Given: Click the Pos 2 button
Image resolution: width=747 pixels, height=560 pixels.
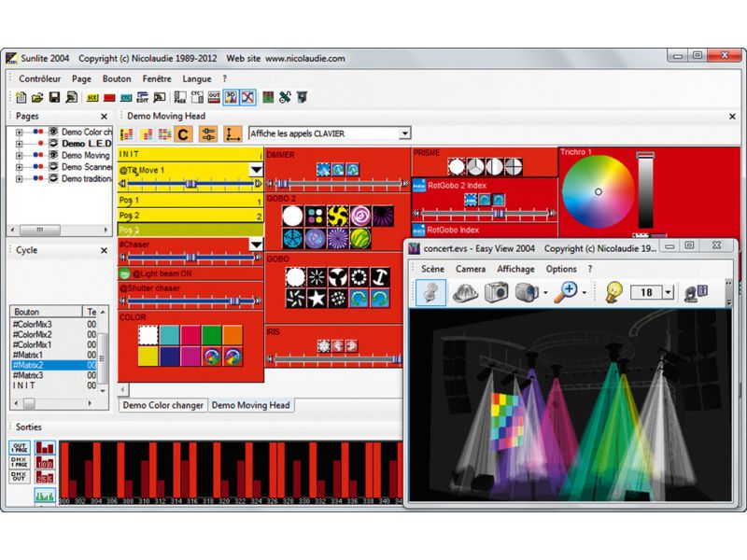Looking at the screenshot, I should click(x=190, y=216).
